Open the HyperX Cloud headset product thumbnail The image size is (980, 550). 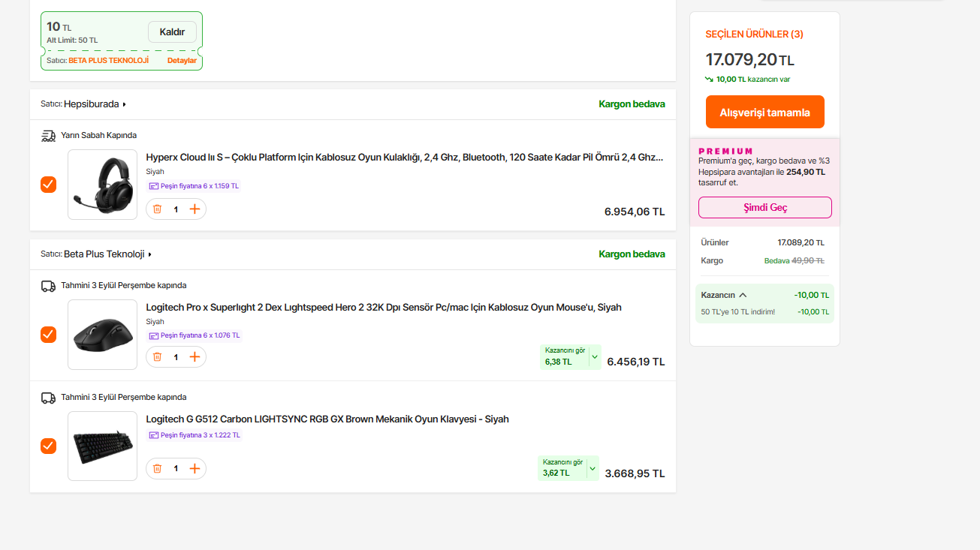103,185
